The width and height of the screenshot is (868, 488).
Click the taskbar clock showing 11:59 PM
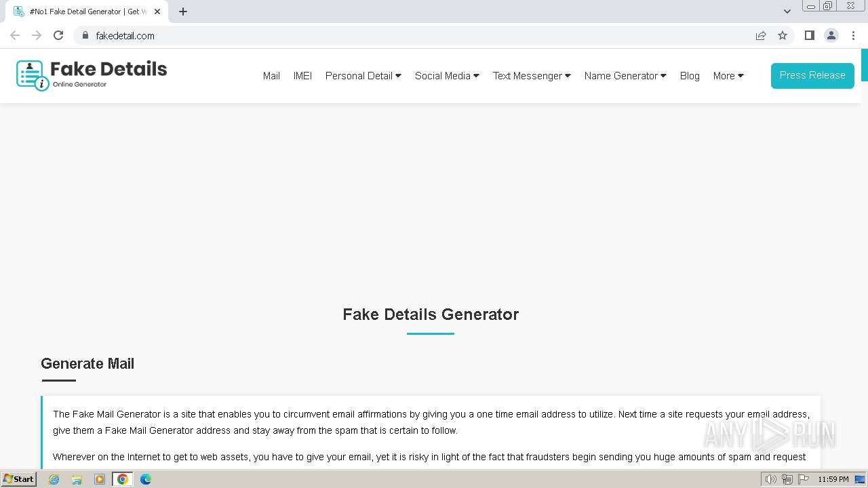[833, 479]
